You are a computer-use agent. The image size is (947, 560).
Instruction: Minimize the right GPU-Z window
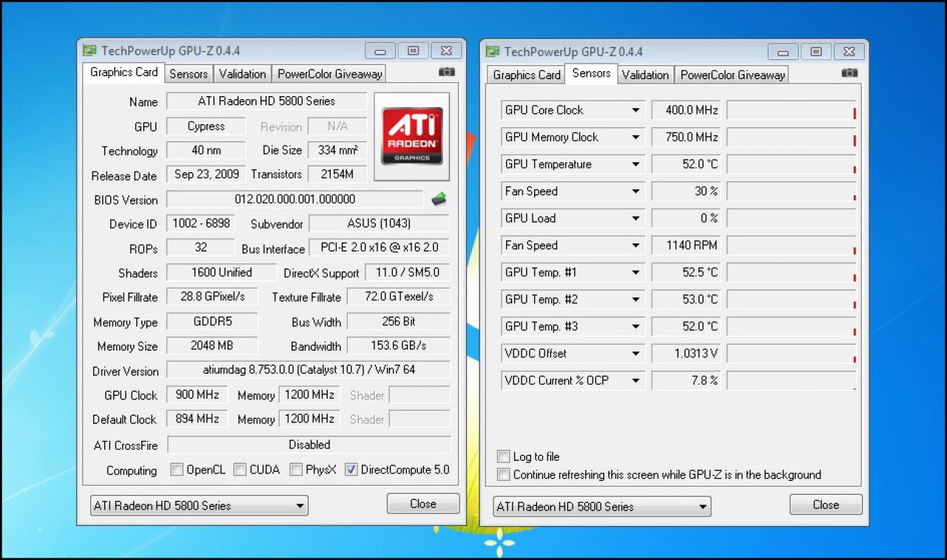point(783,52)
